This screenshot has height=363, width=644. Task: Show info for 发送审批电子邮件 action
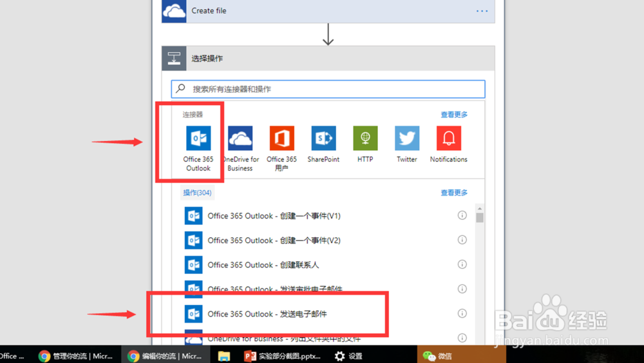(462, 289)
